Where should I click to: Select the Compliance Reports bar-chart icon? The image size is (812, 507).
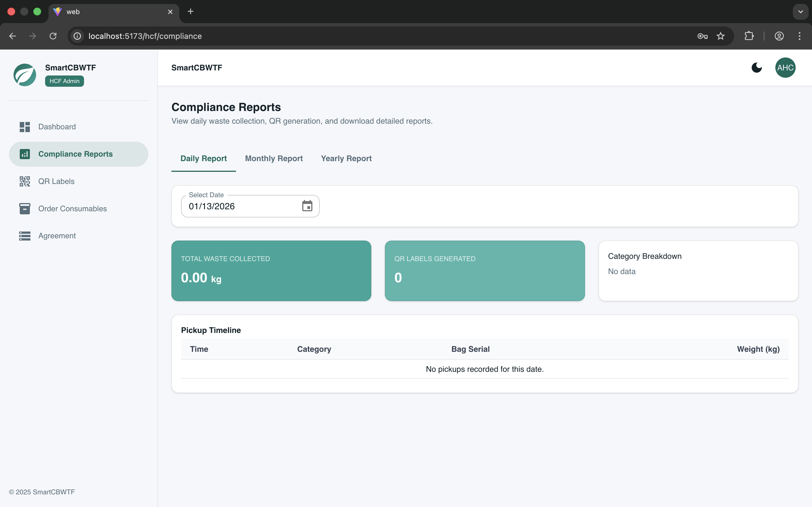[25, 154]
